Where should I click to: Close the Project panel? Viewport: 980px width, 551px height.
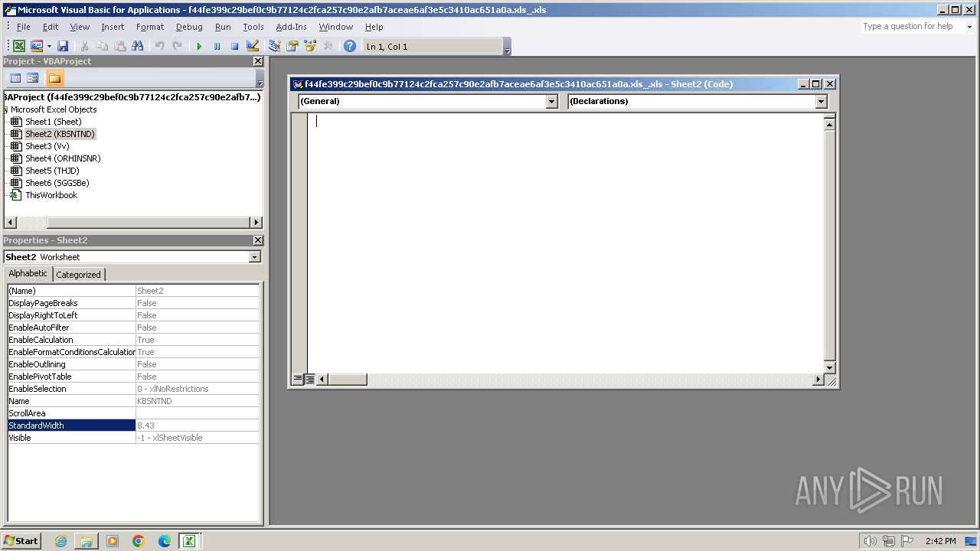click(257, 61)
